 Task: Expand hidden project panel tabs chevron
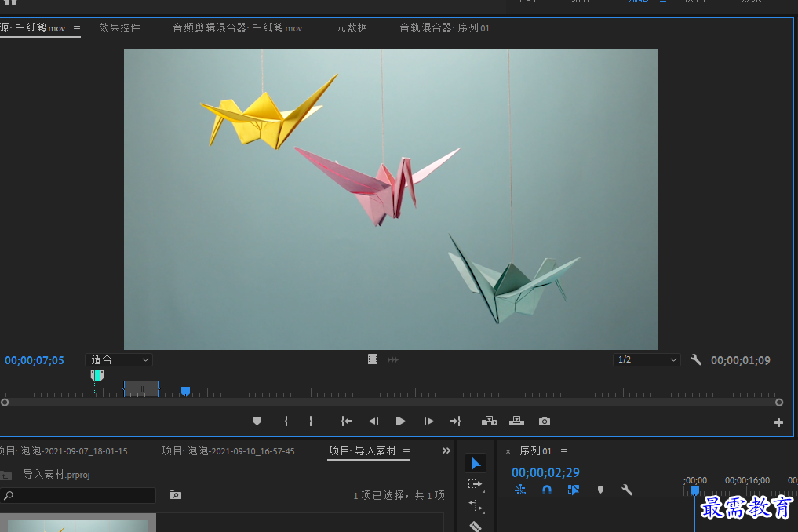(446, 450)
